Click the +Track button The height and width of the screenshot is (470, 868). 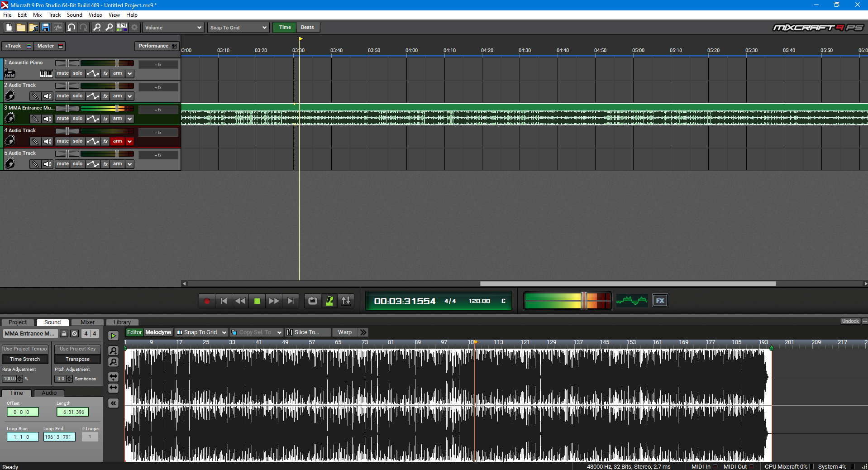pos(18,46)
